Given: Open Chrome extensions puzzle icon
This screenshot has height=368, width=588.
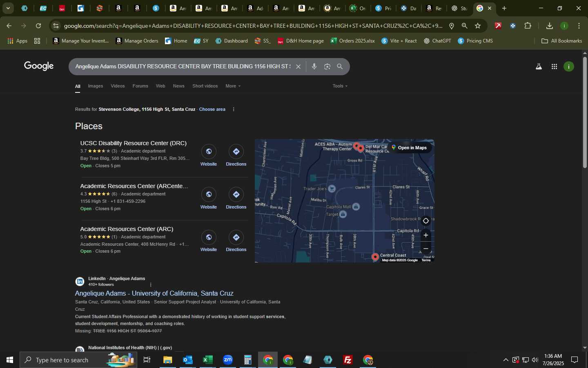Looking at the screenshot, I should click(528, 26).
